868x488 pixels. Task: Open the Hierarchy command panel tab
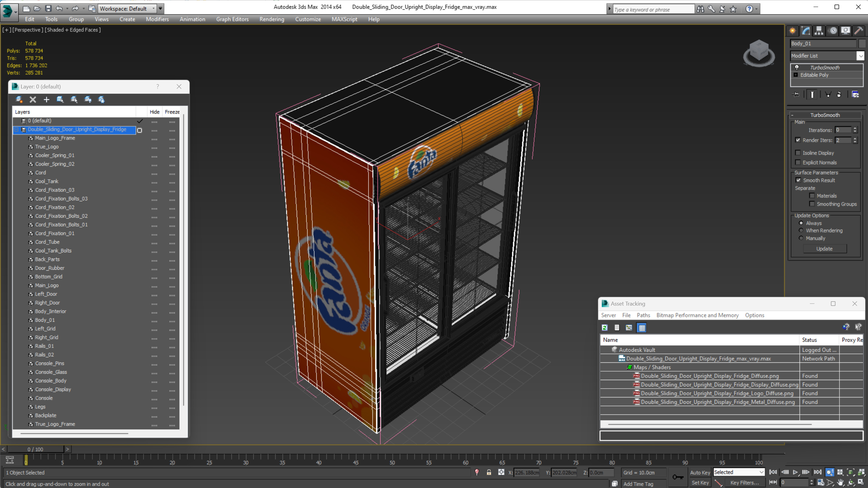(x=819, y=31)
